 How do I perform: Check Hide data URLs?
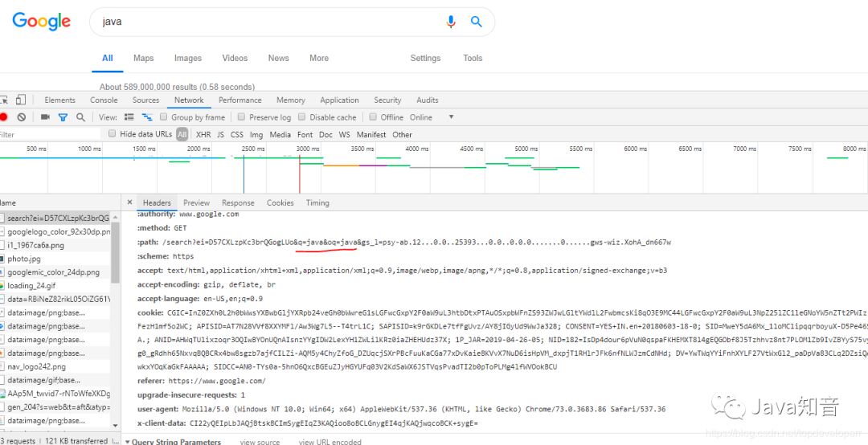113,134
